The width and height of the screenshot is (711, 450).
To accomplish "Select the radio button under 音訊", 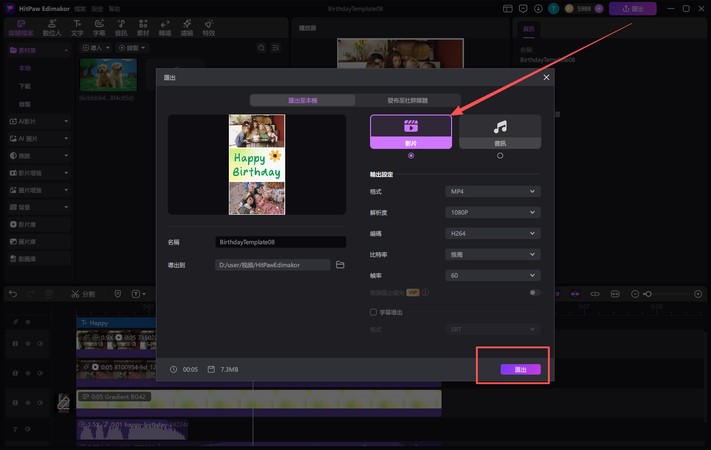I will point(499,155).
